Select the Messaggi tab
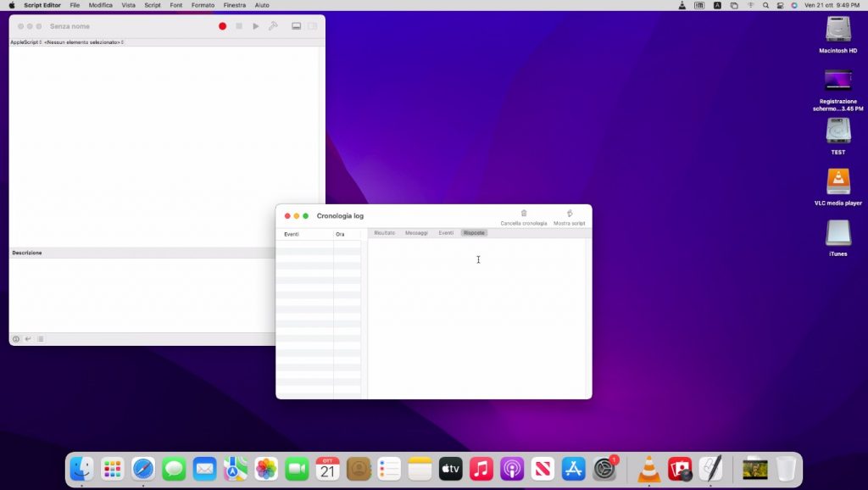The width and height of the screenshot is (868, 490). 416,232
